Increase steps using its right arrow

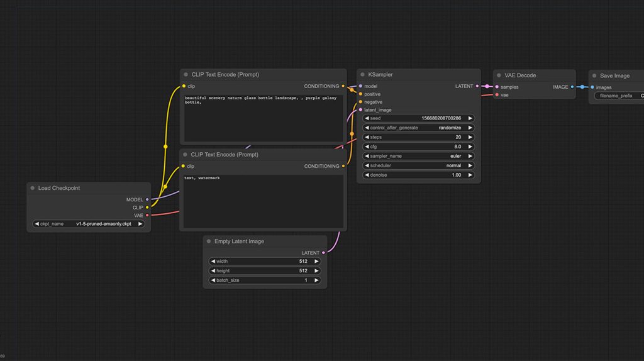470,137
